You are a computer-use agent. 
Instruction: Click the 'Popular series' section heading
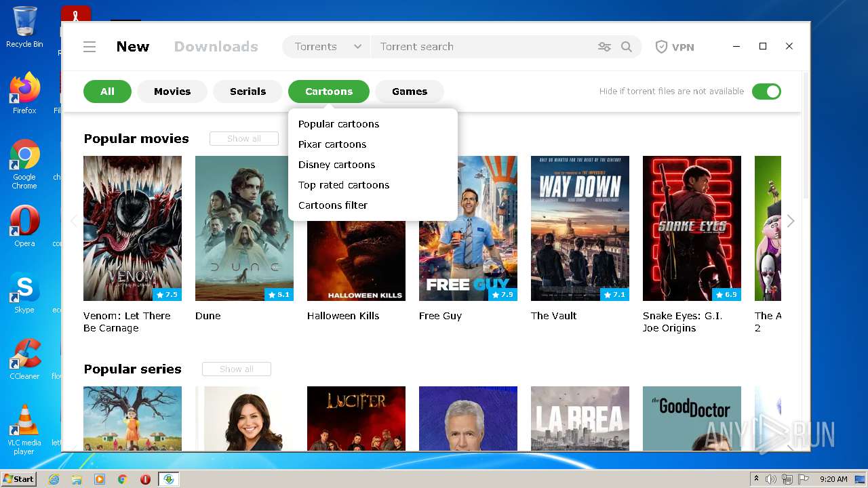click(132, 369)
